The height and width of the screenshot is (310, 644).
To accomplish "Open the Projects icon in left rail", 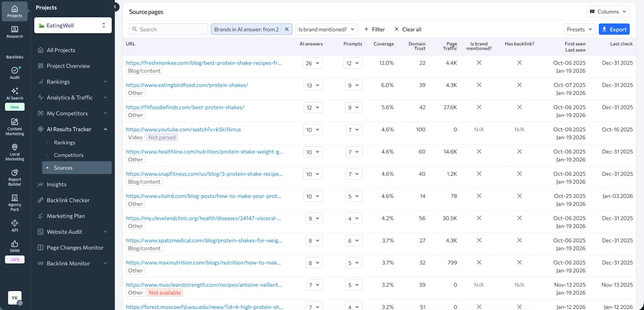I will (14, 11).
